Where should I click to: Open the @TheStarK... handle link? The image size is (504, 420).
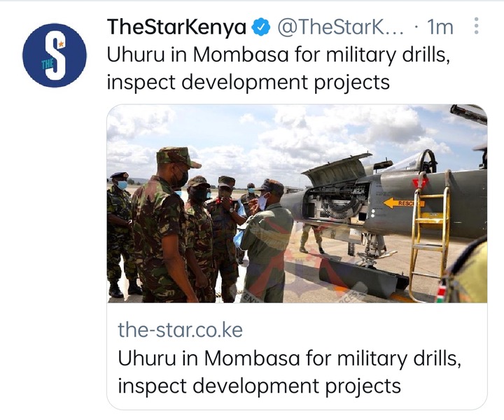pos(339,27)
